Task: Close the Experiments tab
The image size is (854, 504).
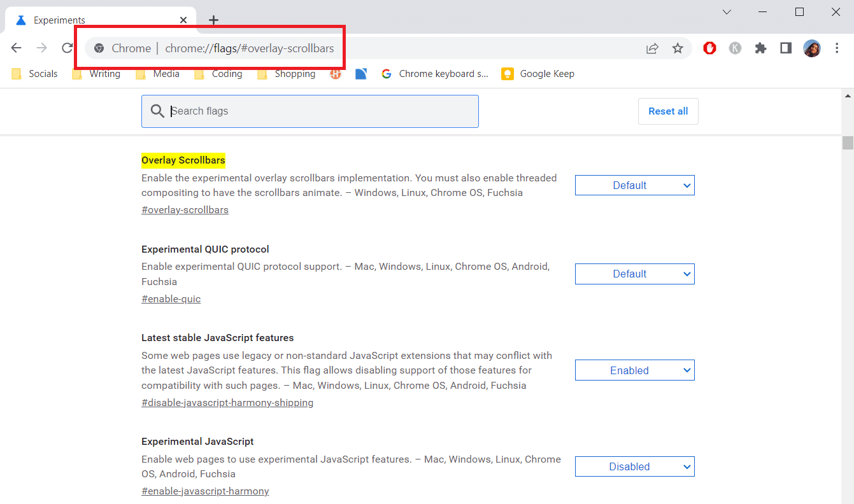Action: point(183,20)
